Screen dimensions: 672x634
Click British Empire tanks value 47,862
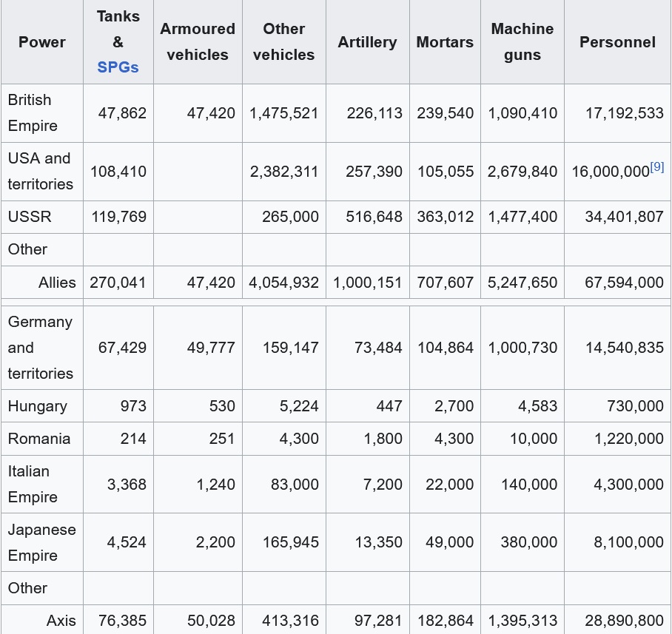[122, 113]
